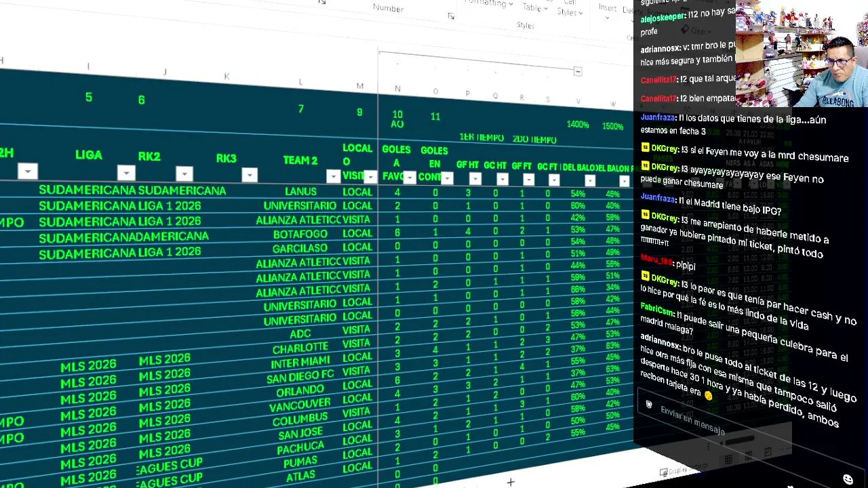Open the GF FT column filter dropdown
Image resolution: width=868 pixels, height=488 pixels.
tap(528, 180)
